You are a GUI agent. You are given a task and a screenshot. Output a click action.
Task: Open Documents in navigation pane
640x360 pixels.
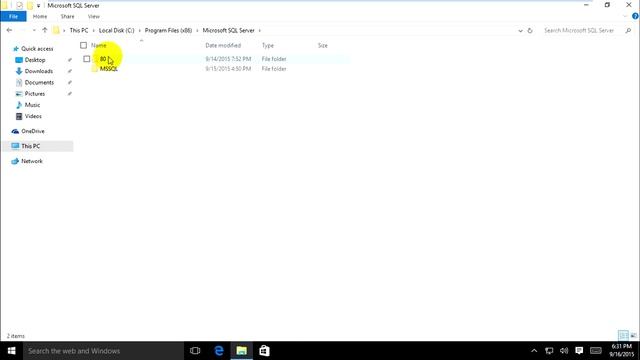(39, 82)
